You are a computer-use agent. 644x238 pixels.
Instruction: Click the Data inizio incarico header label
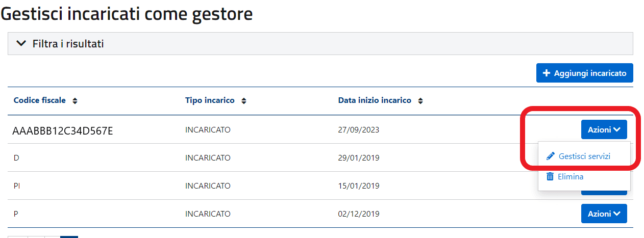coord(375,100)
